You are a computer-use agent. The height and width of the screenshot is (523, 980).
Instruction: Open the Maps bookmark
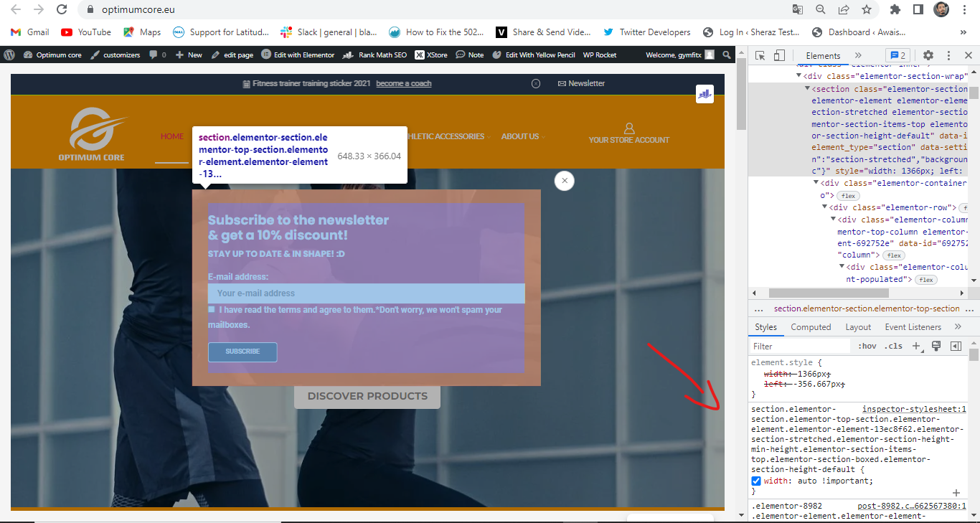[x=142, y=32]
